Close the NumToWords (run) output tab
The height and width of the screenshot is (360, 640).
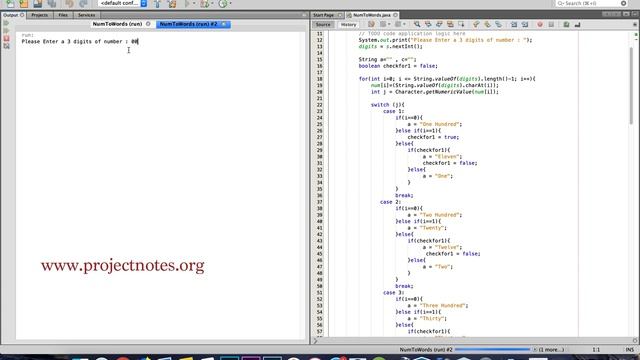(x=148, y=24)
